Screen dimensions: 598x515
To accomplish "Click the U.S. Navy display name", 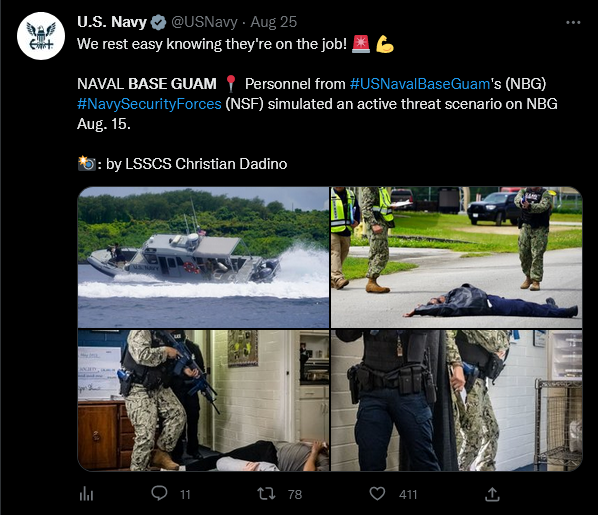I will 112,22.
